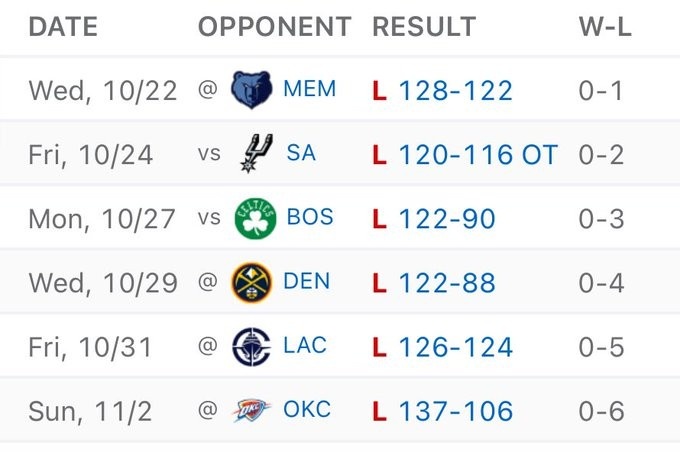This screenshot has width=680, height=452.
Task: Open the MEM team link
Action: (309, 90)
